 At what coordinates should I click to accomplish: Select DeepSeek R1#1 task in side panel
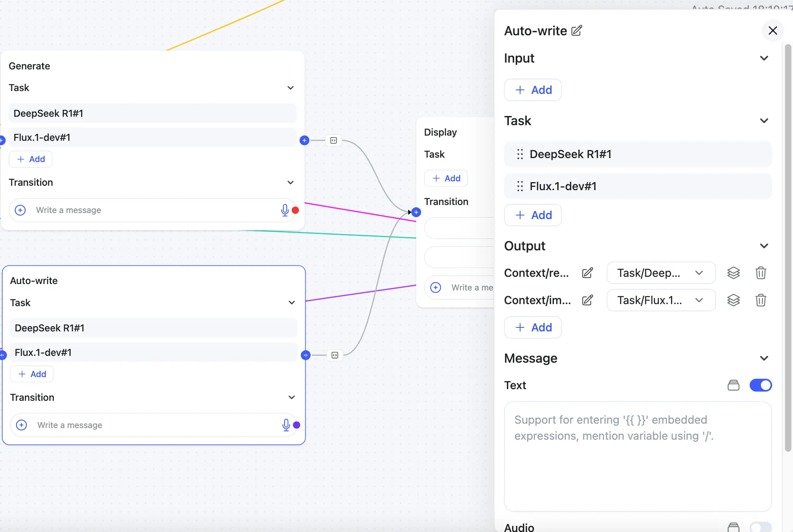pyautogui.click(x=637, y=154)
